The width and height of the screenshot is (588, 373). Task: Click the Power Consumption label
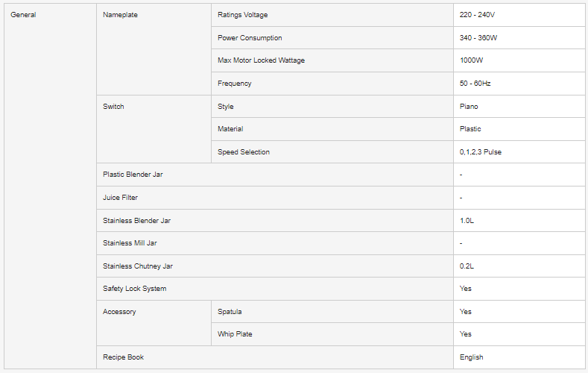pyautogui.click(x=250, y=38)
